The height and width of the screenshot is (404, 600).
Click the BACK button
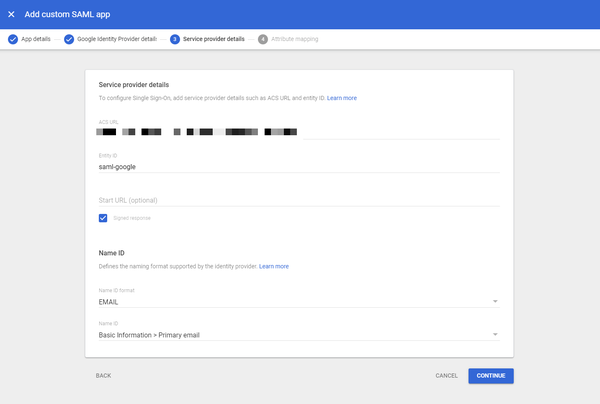click(103, 376)
